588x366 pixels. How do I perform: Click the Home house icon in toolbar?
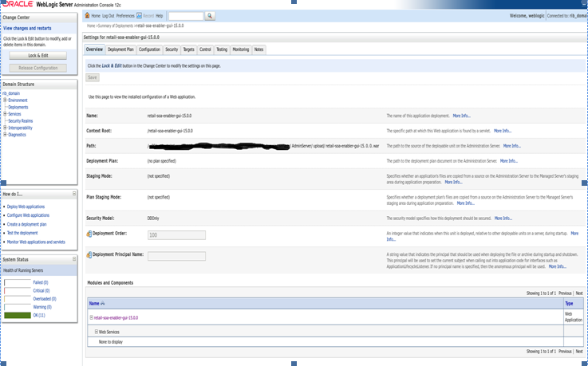click(x=88, y=15)
